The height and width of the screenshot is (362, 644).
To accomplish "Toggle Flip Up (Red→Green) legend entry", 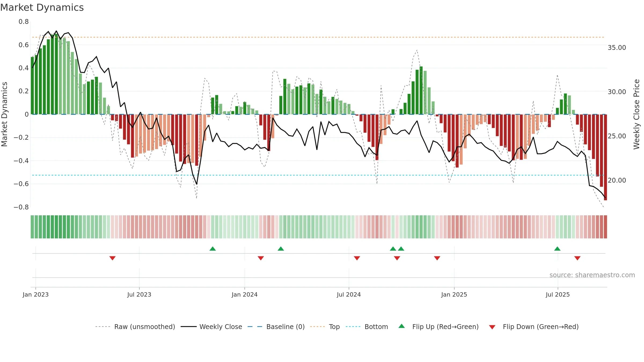I will pos(438,327).
